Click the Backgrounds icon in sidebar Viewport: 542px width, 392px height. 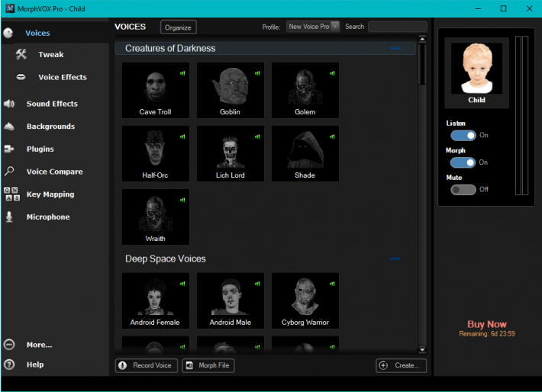(x=9, y=127)
